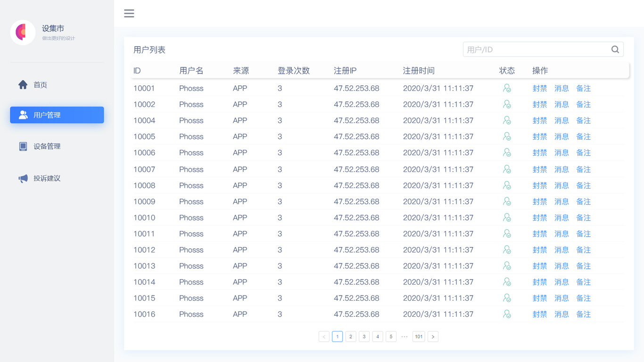The height and width of the screenshot is (362, 644).
Task: Click status icon for user 10007
Action: [x=507, y=169]
